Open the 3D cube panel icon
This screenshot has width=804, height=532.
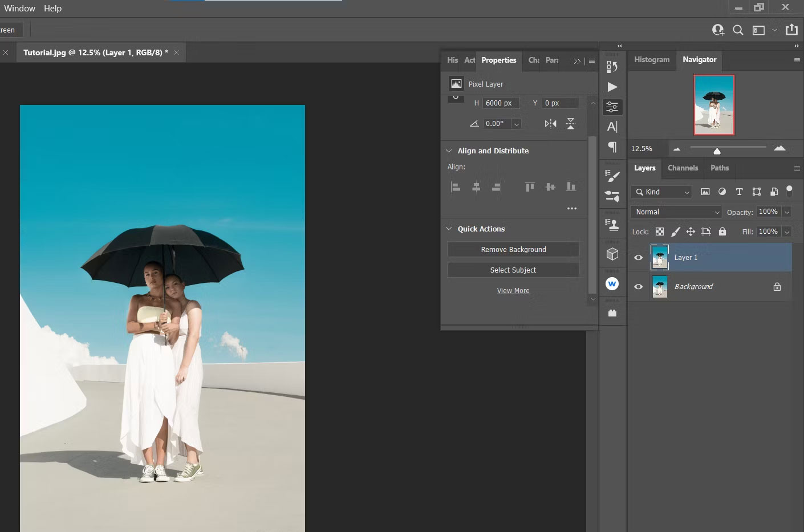[x=612, y=254]
